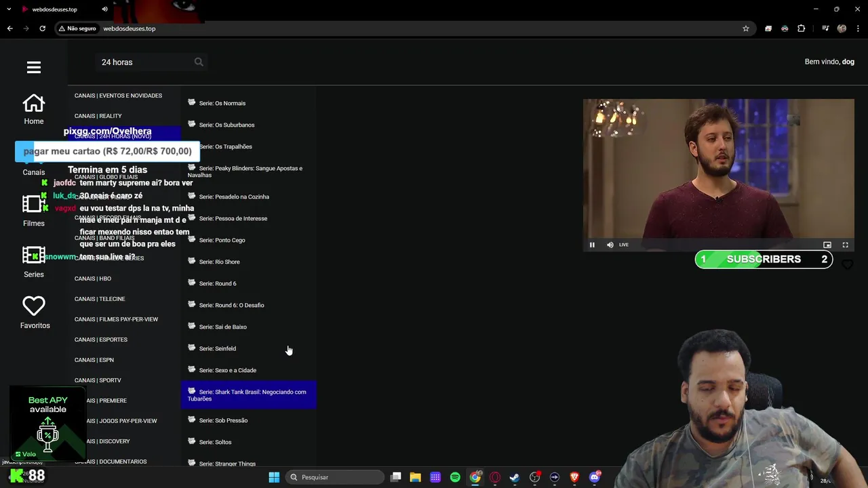Go to Home in the sidebar

coord(34,110)
